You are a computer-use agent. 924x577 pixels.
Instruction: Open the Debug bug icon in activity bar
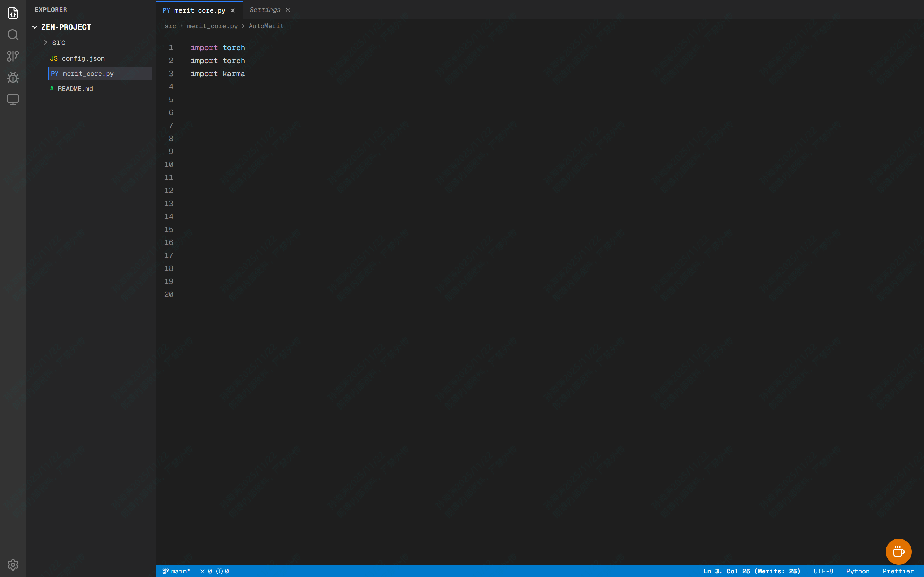click(13, 78)
